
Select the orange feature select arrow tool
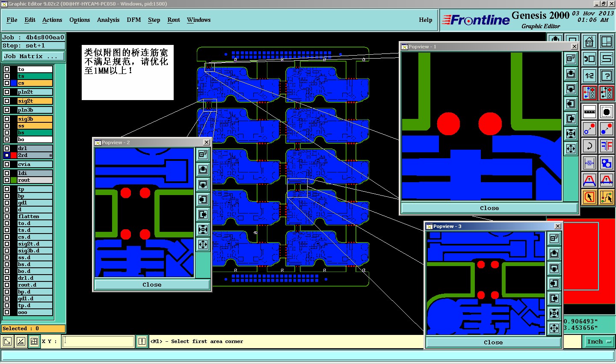(x=589, y=197)
